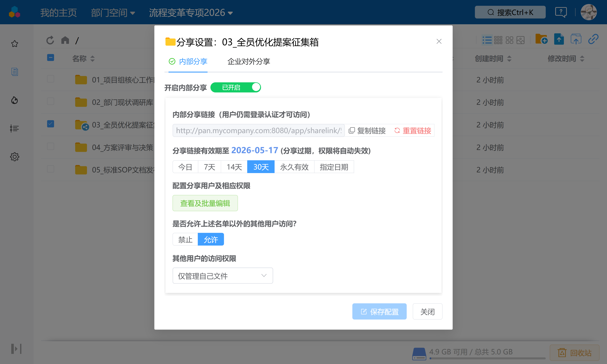This screenshot has width=607, height=364.
Task: Switch to 企业对外分享 tab
Action: [249, 62]
